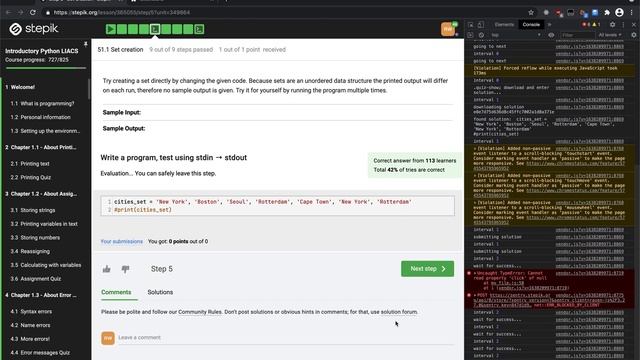
Task: Open the JavaScript context 'top' dropdown
Action: [516, 35]
